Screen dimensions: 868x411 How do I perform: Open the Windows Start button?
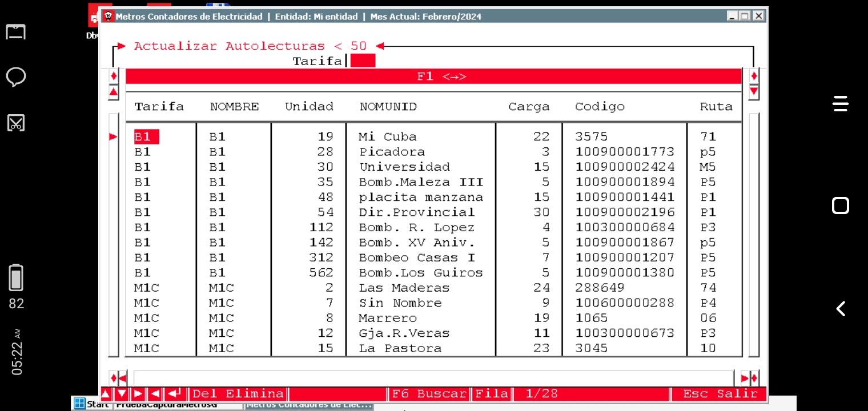(91, 405)
